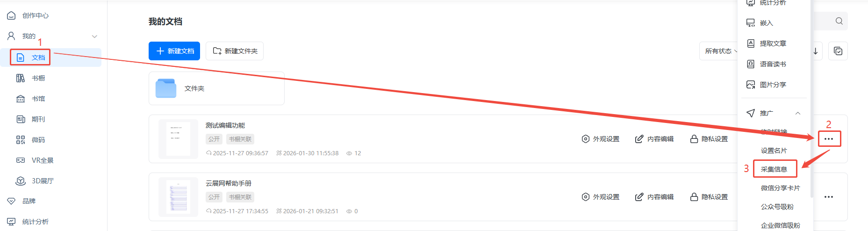Screen dimensions: 868x231
Task: Open the 测试编辑功能 document thumbnail
Action: click(x=178, y=139)
